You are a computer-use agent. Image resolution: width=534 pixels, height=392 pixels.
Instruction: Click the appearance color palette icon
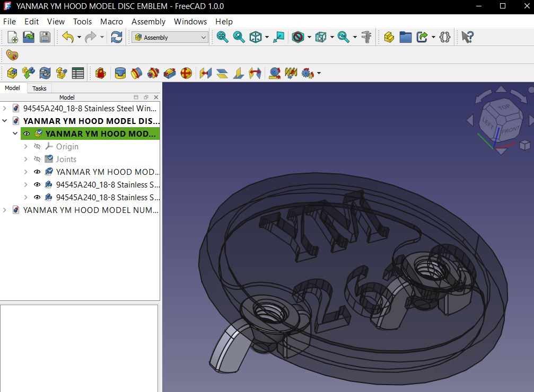click(x=12, y=55)
